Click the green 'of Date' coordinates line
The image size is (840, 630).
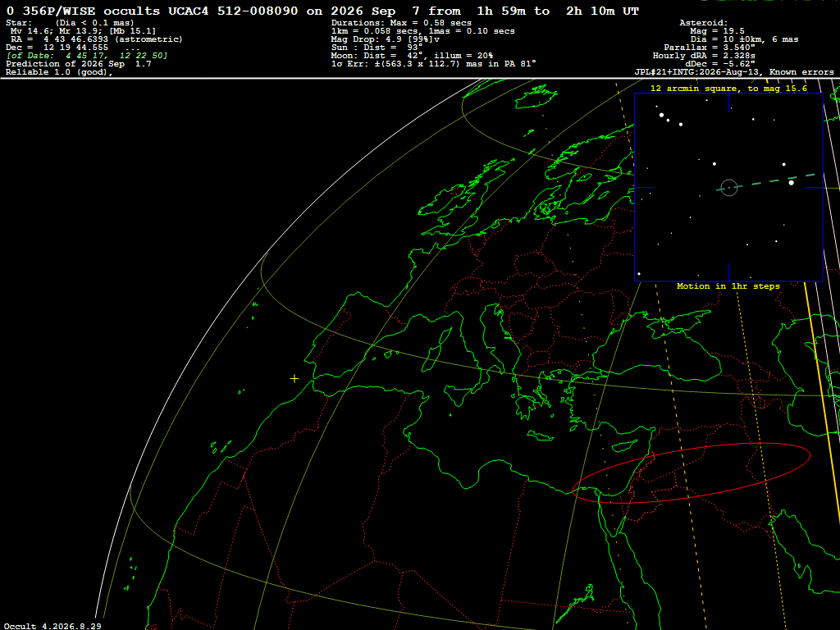pyautogui.click(x=87, y=56)
